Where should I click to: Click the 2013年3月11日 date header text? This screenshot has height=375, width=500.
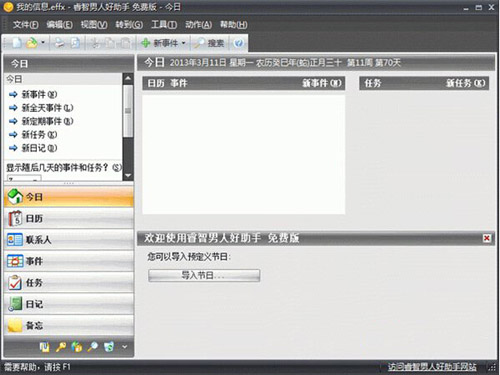pyautogui.click(x=198, y=63)
